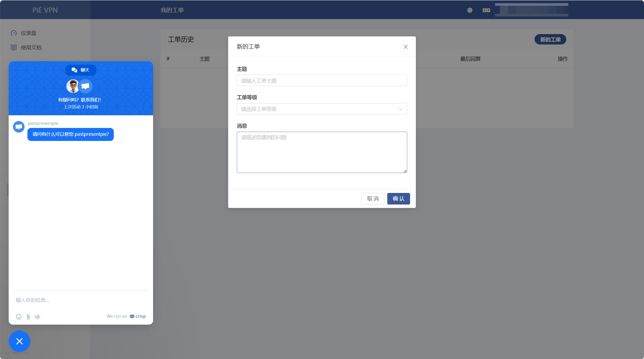This screenshot has height=359, width=644.
Task: Toggle the dark mode sun icon
Action: [x=470, y=10]
